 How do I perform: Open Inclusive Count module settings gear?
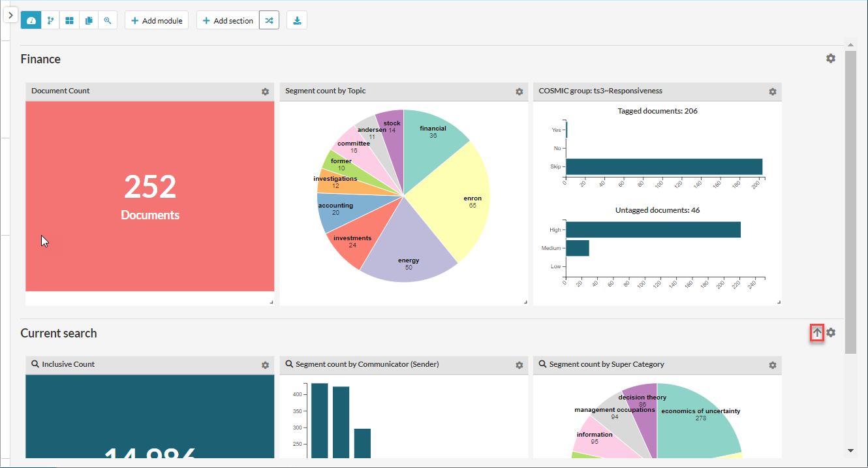point(266,366)
